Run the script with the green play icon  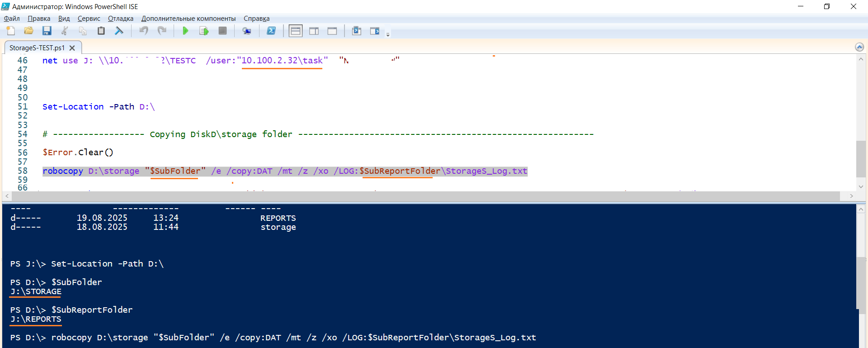[185, 31]
